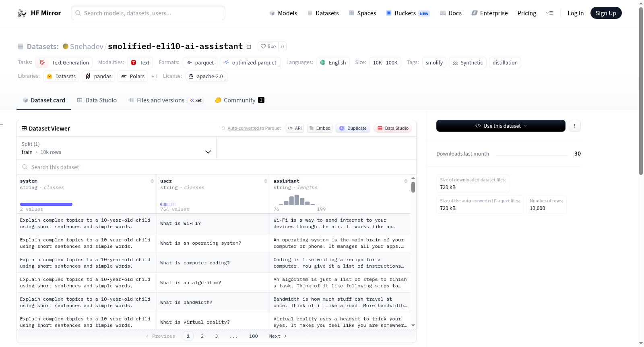The height and width of the screenshot is (347, 644).
Task: Select the optimized-parquet format tag
Action: tap(250, 62)
